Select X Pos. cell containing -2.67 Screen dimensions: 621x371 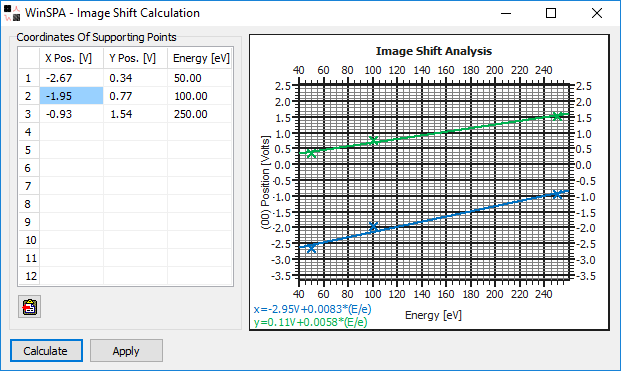pos(71,78)
